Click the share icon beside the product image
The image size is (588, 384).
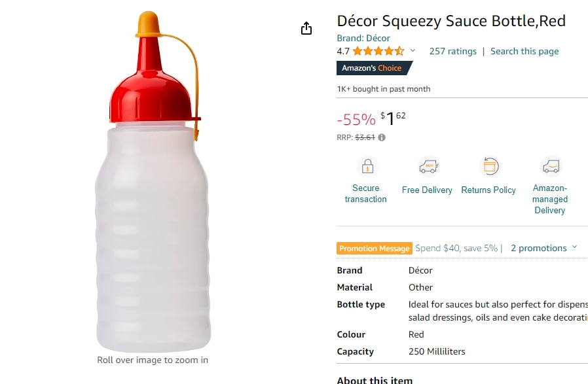pyautogui.click(x=306, y=28)
